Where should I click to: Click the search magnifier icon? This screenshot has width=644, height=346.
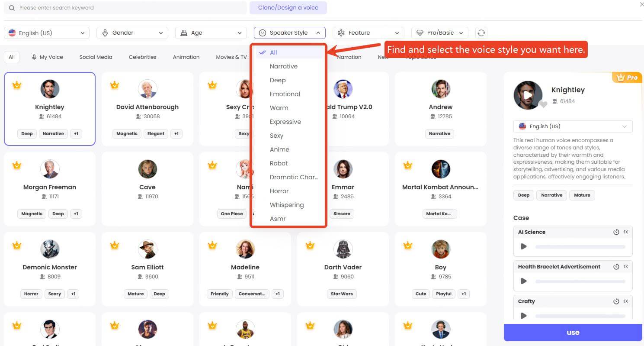click(12, 8)
